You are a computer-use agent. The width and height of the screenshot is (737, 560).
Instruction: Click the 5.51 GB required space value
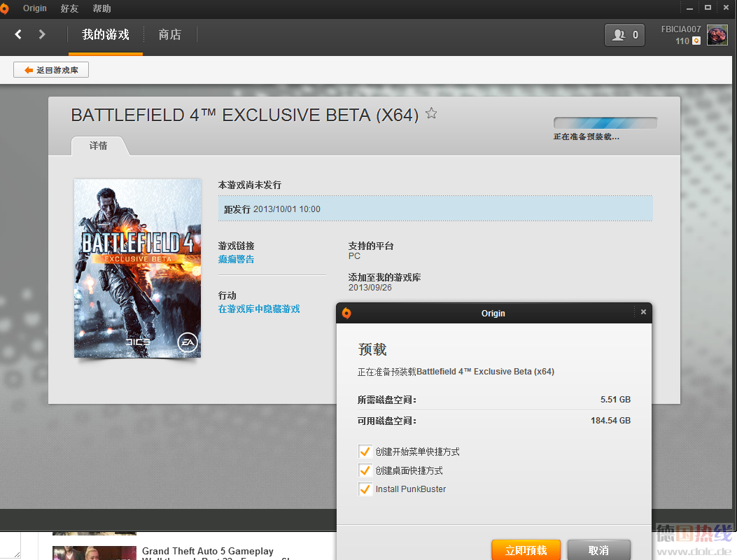pos(615,400)
